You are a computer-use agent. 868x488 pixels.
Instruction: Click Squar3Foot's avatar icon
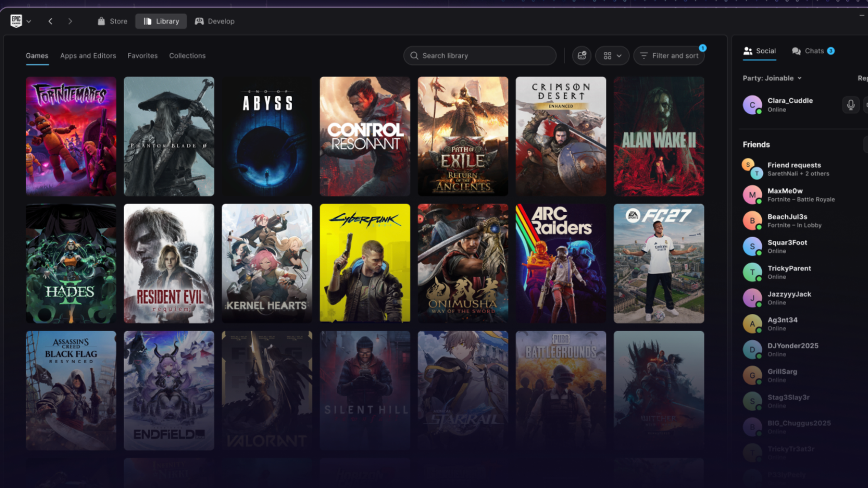coord(752,246)
